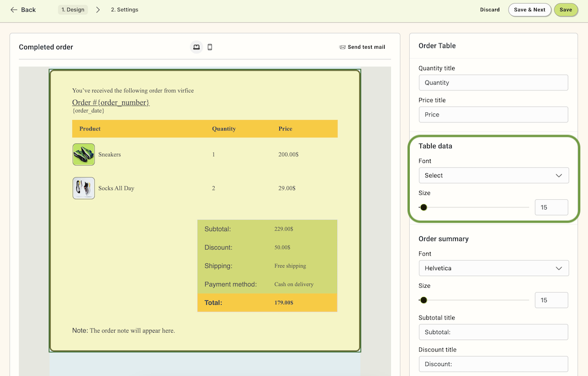The image size is (588, 376).
Task: Focus the Discount title input field
Action: click(x=493, y=364)
